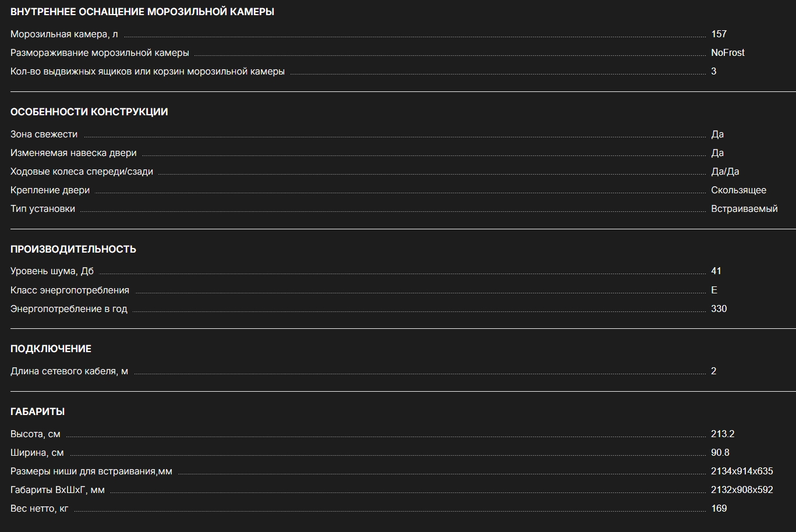Screen dimensions: 796x532
Task: Click the 'Класс энергопотребления' label
Action: pyautogui.click(x=70, y=290)
